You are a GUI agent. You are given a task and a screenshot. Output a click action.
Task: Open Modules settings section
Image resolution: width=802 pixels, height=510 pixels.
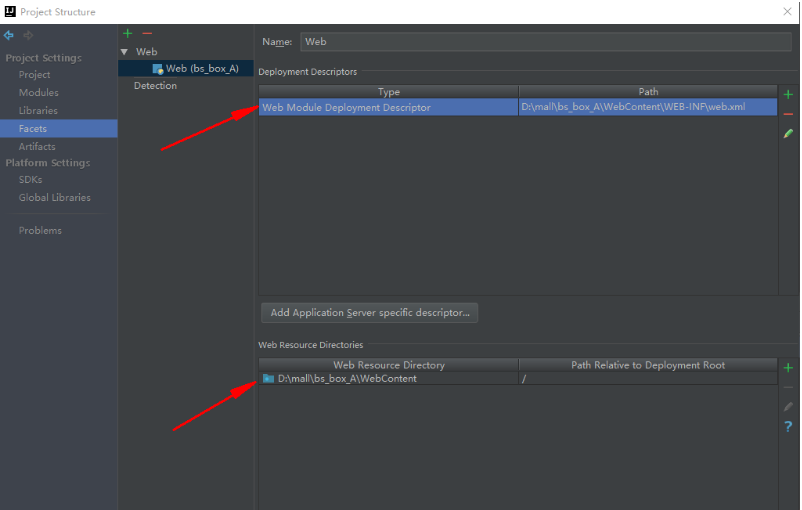click(38, 93)
